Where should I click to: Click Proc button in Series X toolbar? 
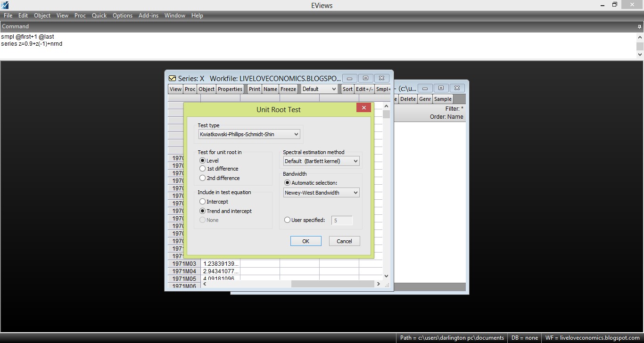point(190,89)
